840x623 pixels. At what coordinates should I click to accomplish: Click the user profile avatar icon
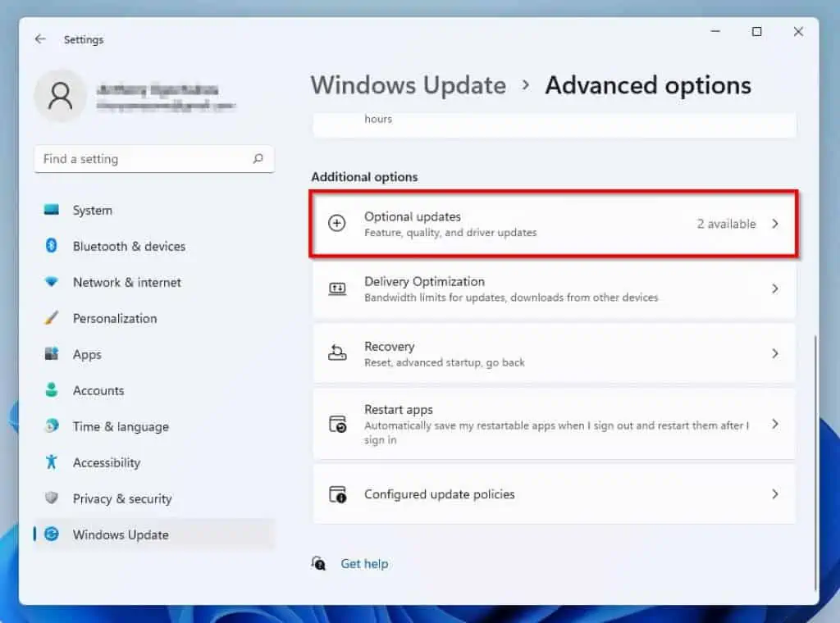[61, 97]
